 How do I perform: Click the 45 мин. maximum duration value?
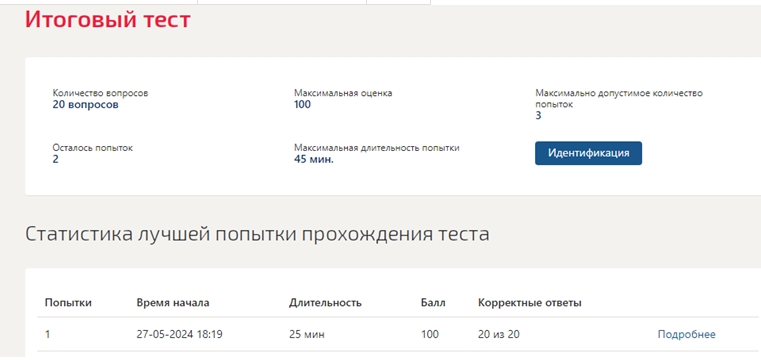tap(314, 159)
